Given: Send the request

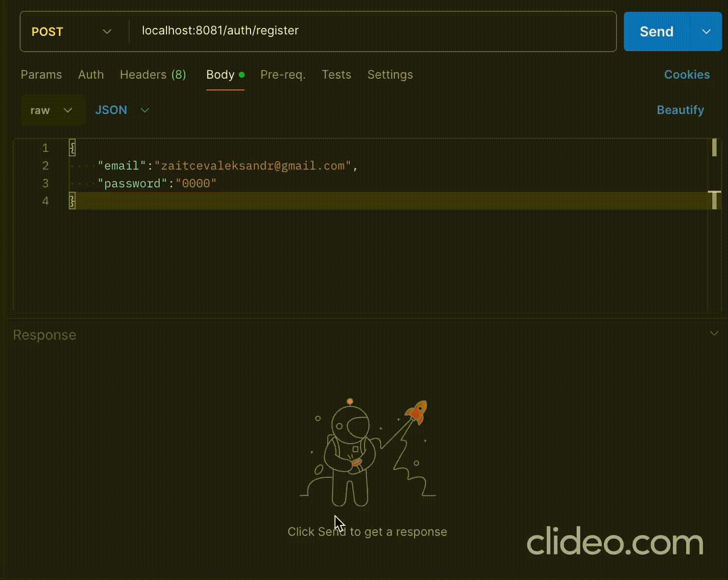Looking at the screenshot, I should (x=657, y=32).
